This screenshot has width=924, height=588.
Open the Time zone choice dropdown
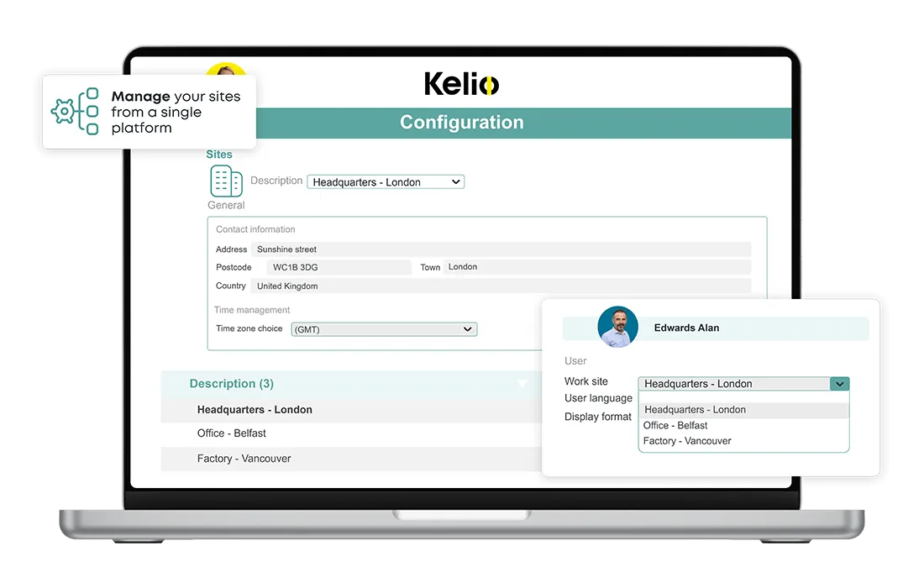click(x=384, y=329)
